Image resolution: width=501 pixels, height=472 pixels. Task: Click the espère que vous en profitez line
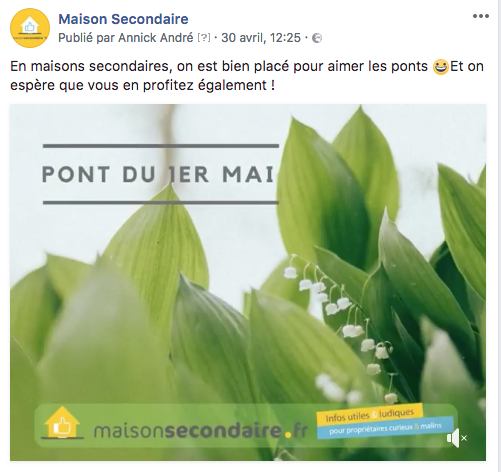[x=143, y=85]
